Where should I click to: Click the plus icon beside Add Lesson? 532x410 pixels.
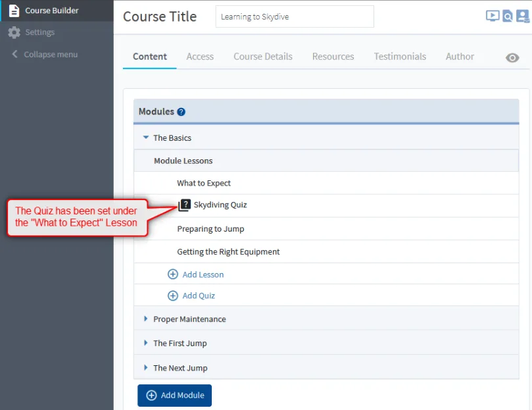[x=173, y=274]
